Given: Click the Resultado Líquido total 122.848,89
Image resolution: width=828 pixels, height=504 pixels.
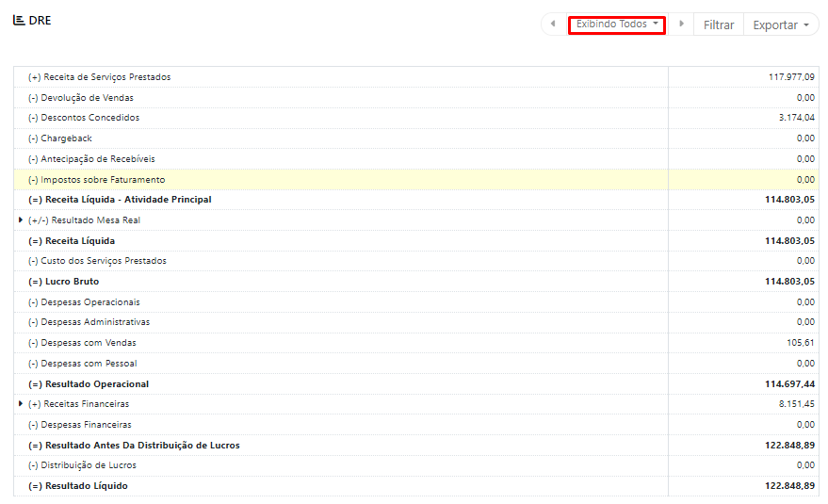Looking at the screenshot, I should pos(790,486).
